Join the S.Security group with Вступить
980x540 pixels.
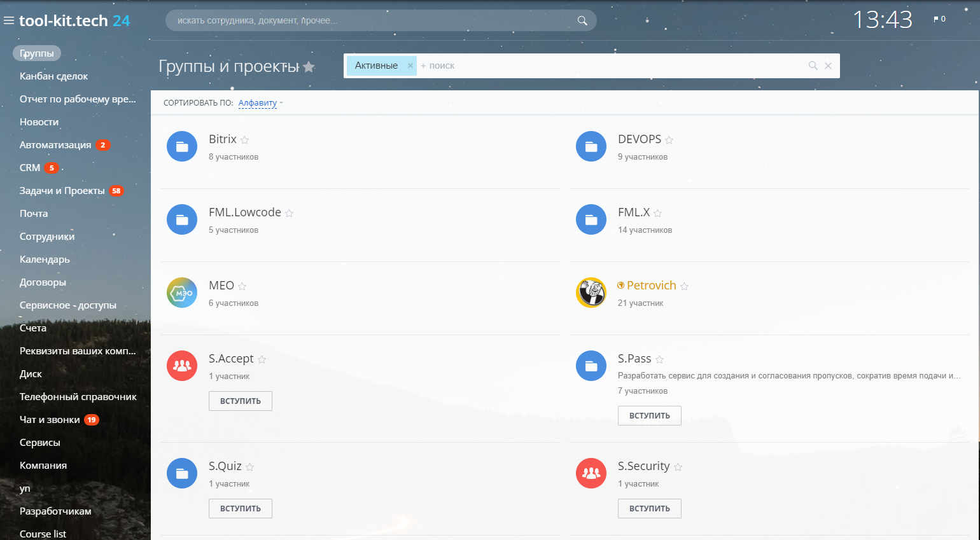[650, 508]
